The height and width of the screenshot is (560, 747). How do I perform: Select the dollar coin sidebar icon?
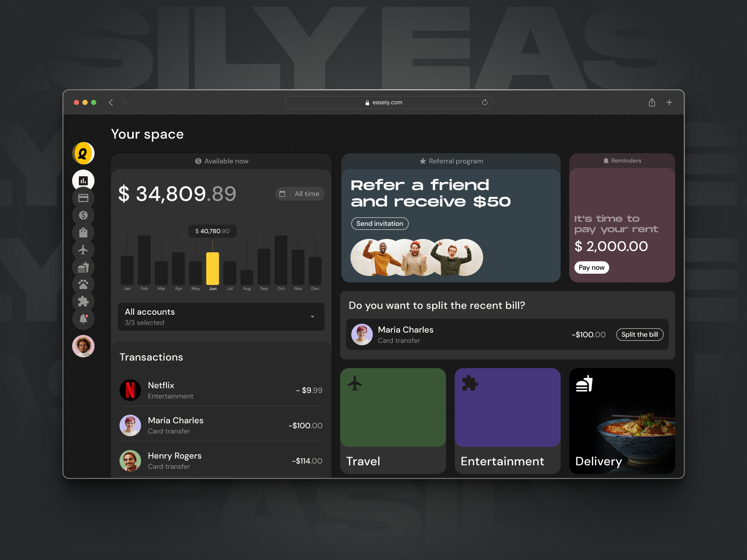[x=83, y=215]
